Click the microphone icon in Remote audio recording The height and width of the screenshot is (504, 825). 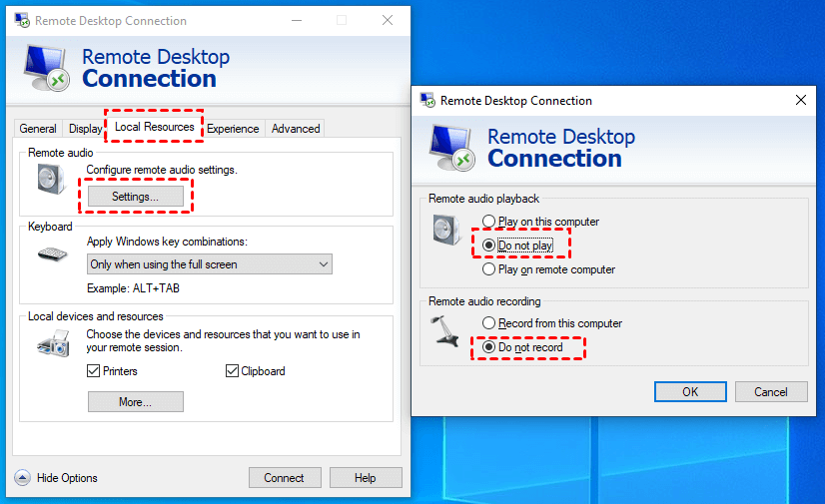[444, 330]
